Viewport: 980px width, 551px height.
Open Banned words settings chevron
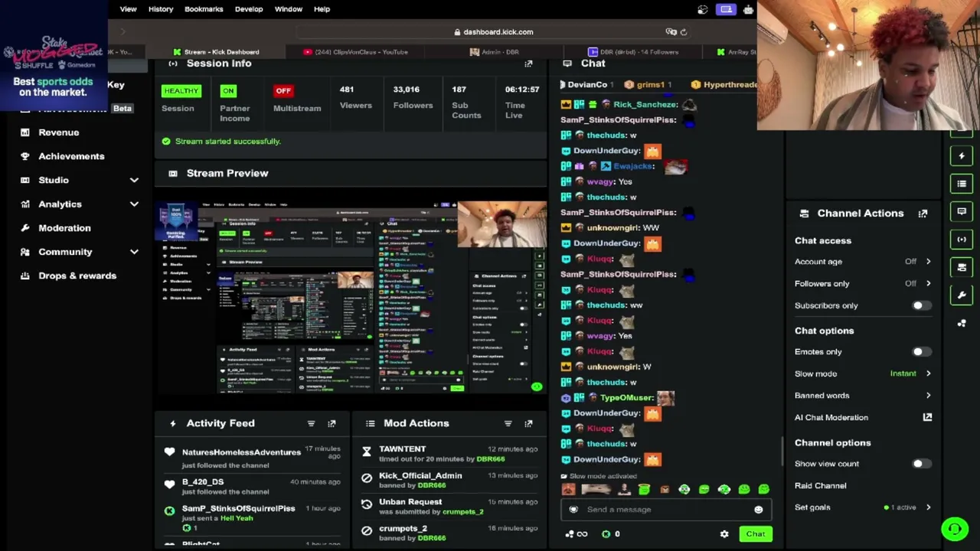[x=928, y=396]
